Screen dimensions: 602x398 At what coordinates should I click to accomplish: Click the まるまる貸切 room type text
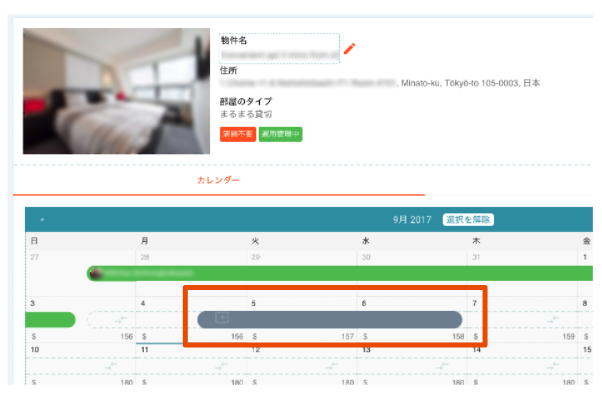(x=246, y=114)
